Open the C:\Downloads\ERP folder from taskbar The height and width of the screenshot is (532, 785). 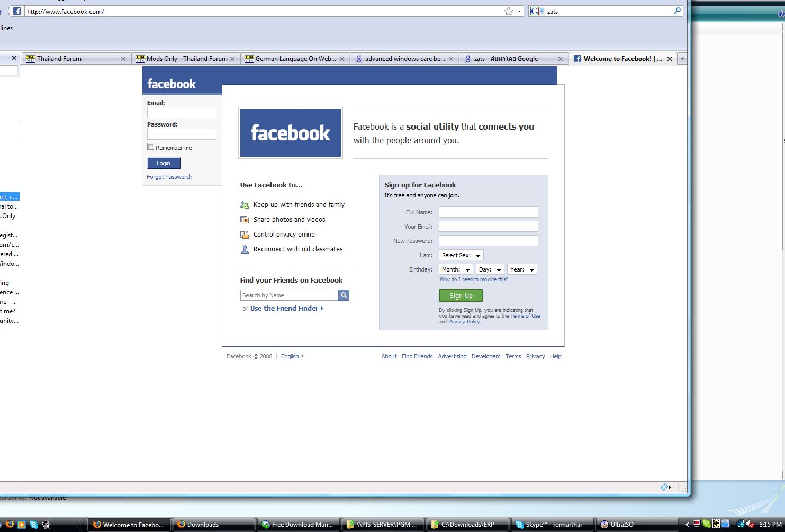[x=468, y=525]
